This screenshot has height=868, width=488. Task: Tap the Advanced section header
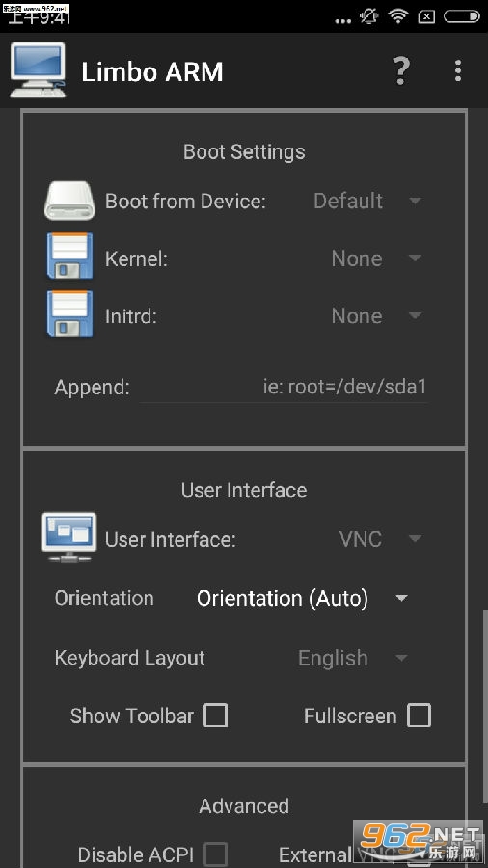(244, 805)
